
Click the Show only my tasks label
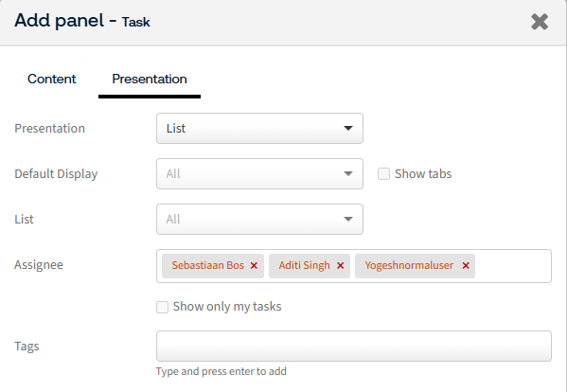point(227,307)
